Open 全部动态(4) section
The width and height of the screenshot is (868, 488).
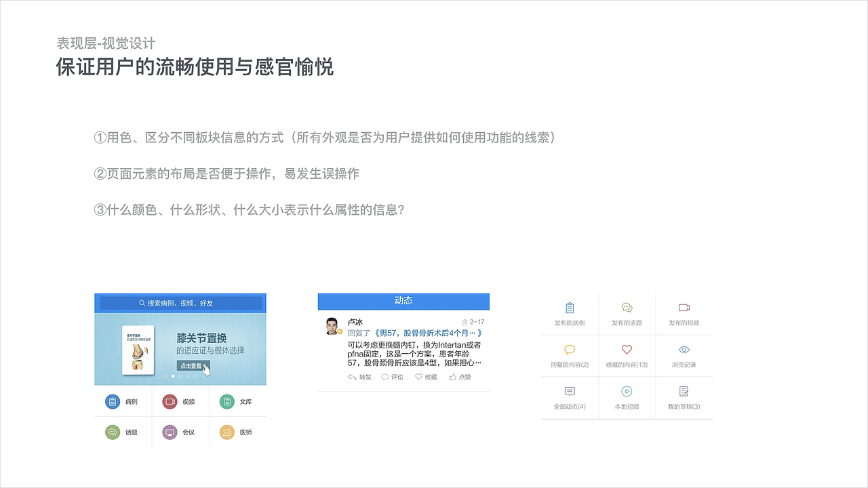pyautogui.click(x=569, y=391)
